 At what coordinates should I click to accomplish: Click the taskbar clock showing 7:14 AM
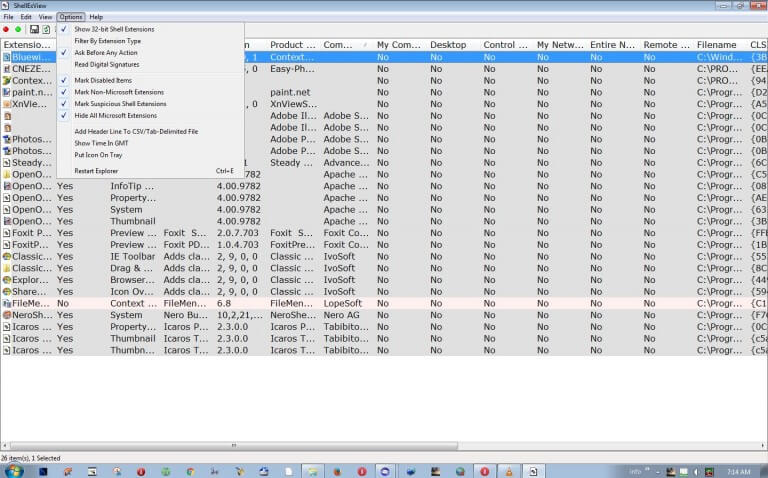tap(739, 472)
